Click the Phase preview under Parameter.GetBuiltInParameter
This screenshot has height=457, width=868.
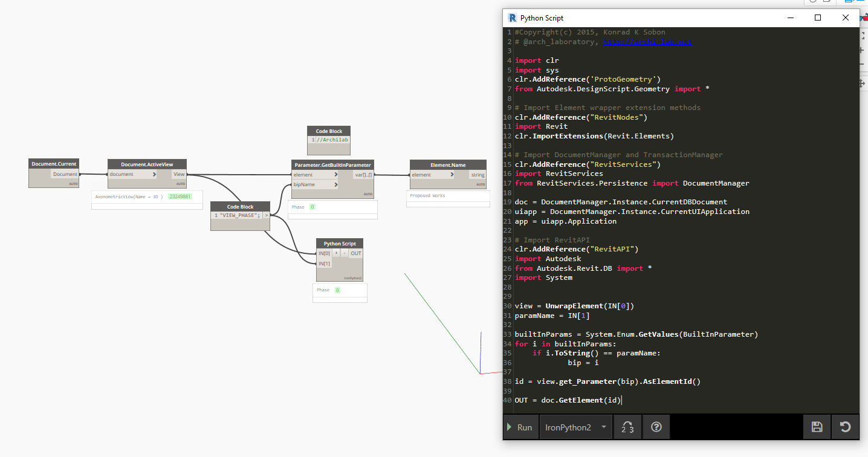click(298, 207)
